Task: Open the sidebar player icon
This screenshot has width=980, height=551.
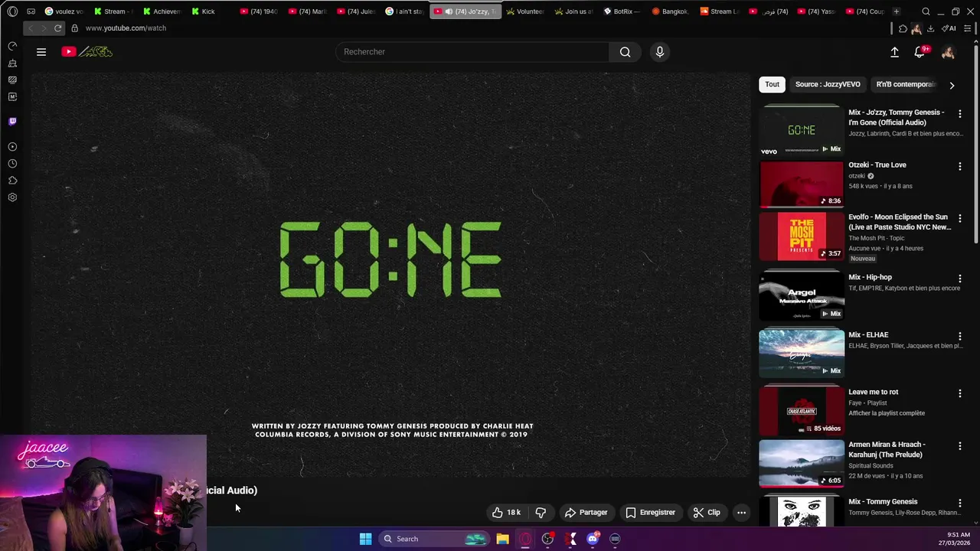Action: 12,147
